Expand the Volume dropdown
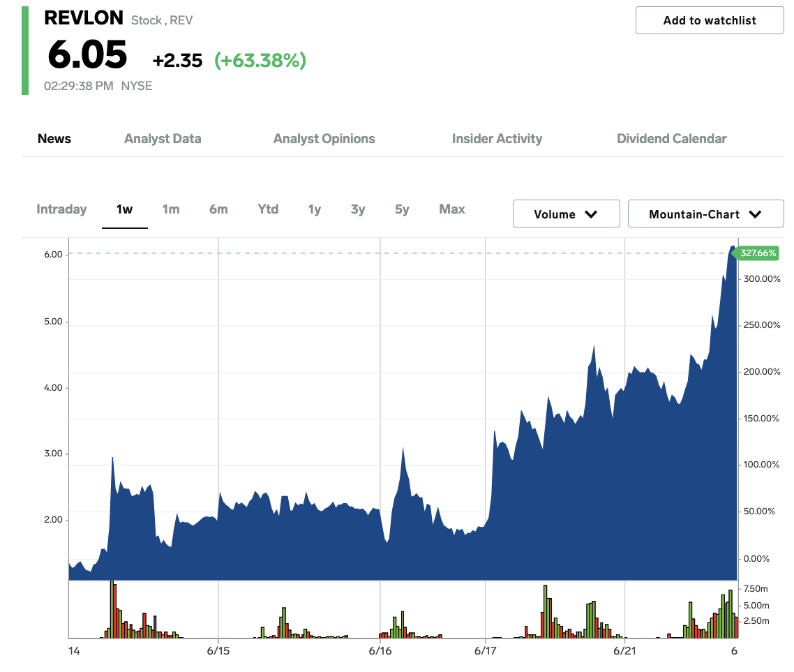Image resolution: width=794 pixels, height=672 pixels. tap(566, 214)
